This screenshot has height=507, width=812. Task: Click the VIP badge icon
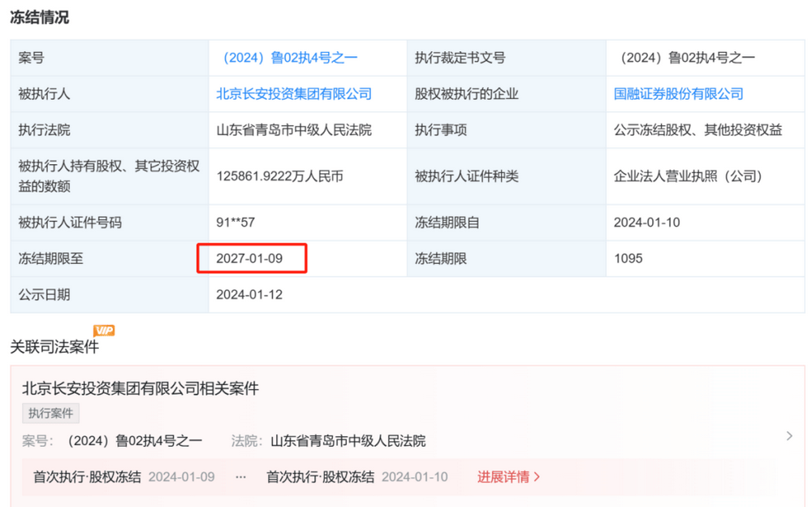point(104,331)
